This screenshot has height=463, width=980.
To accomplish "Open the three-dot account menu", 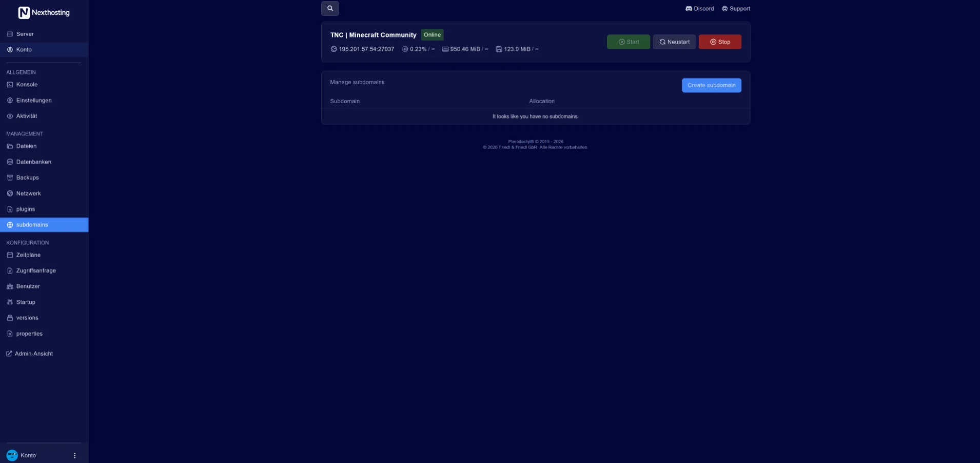I will pos(75,456).
